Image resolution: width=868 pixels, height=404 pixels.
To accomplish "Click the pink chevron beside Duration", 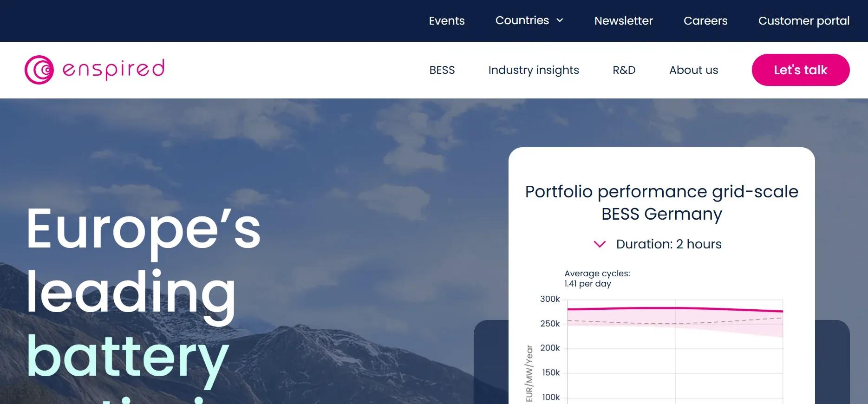I will point(600,244).
